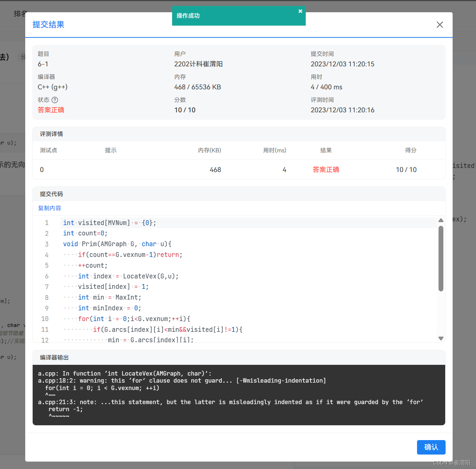Click code line 5 ++count

(x=93, y=265)
